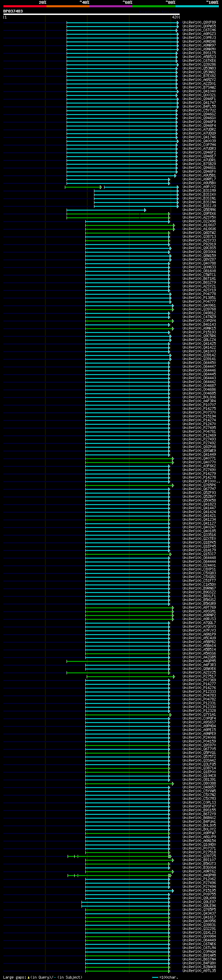Open hit UniRef100_P92919
Image resolution: width=222 pixels, height=980 pixels.
(199, 244)
